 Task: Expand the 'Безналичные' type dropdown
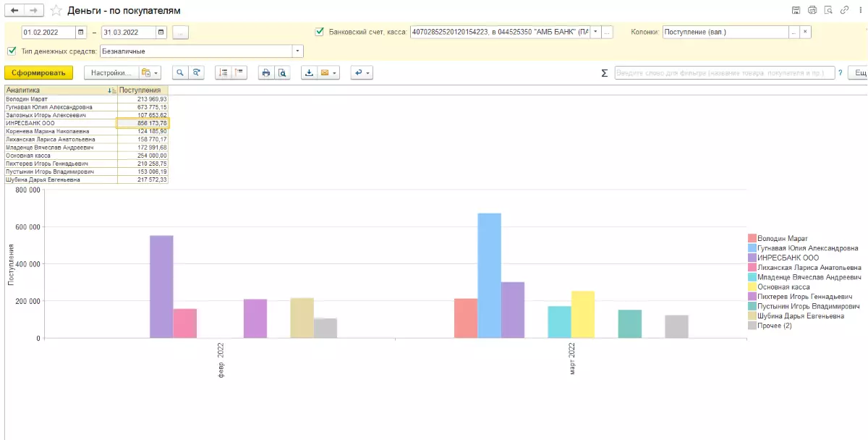pyautogui.click(x=297, y=51)
